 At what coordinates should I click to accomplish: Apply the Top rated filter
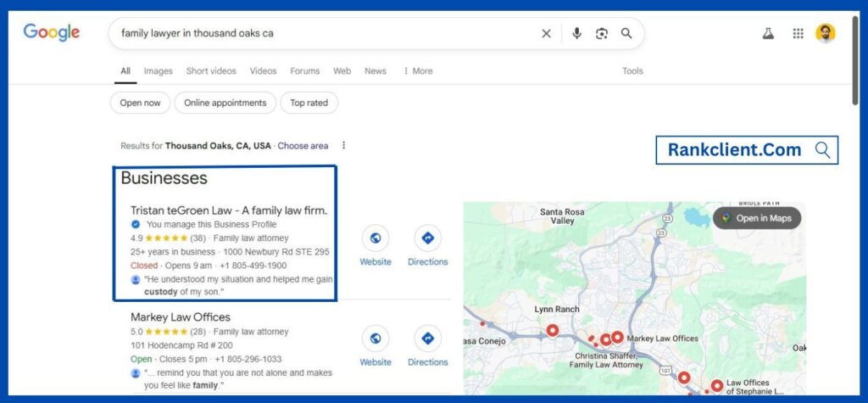(309, 104)
